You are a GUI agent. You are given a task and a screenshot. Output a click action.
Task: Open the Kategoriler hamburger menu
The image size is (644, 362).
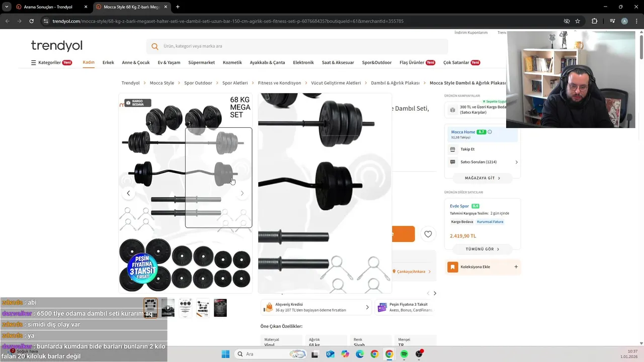click(51, 62)
